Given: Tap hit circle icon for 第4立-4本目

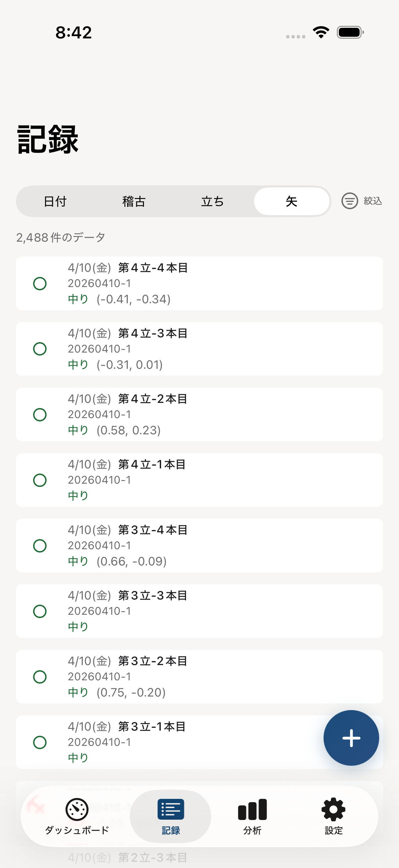Looking at the screenshot, I should click(40, 283).
